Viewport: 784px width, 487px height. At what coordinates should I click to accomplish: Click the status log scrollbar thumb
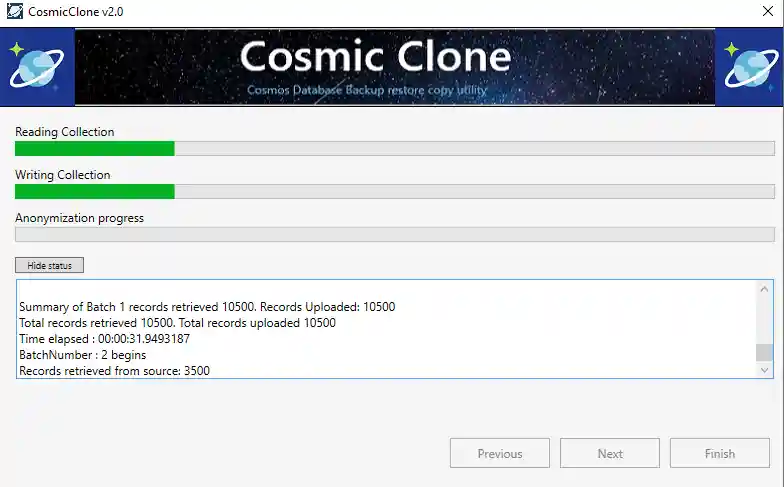pyautogui.click(x=764, y=352)
